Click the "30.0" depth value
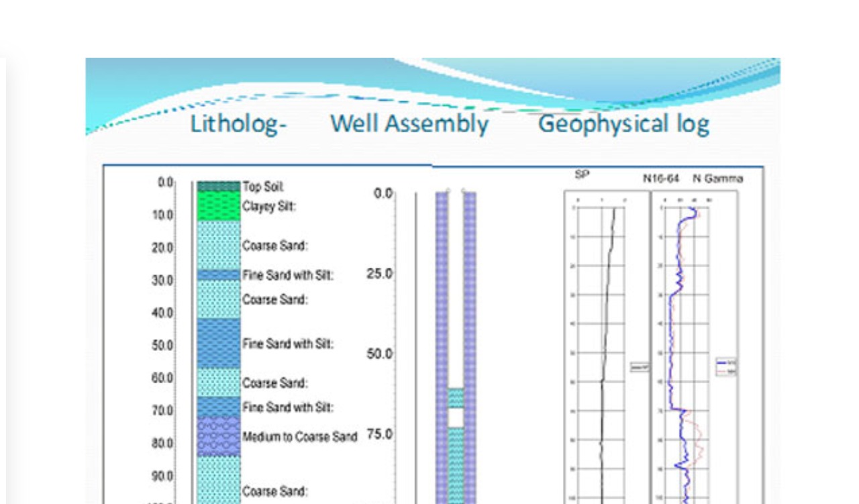 point(162,281)
